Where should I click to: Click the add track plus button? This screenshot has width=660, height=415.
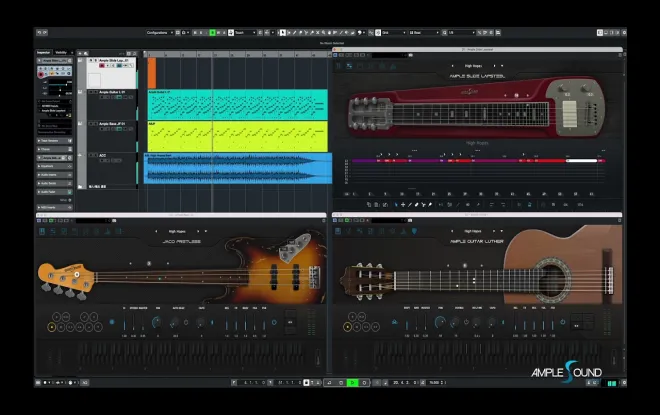[x=80, y=53]
